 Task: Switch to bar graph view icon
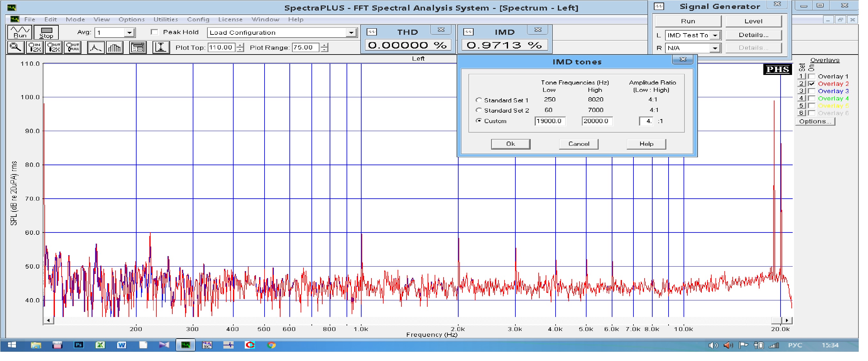[114, 48]
